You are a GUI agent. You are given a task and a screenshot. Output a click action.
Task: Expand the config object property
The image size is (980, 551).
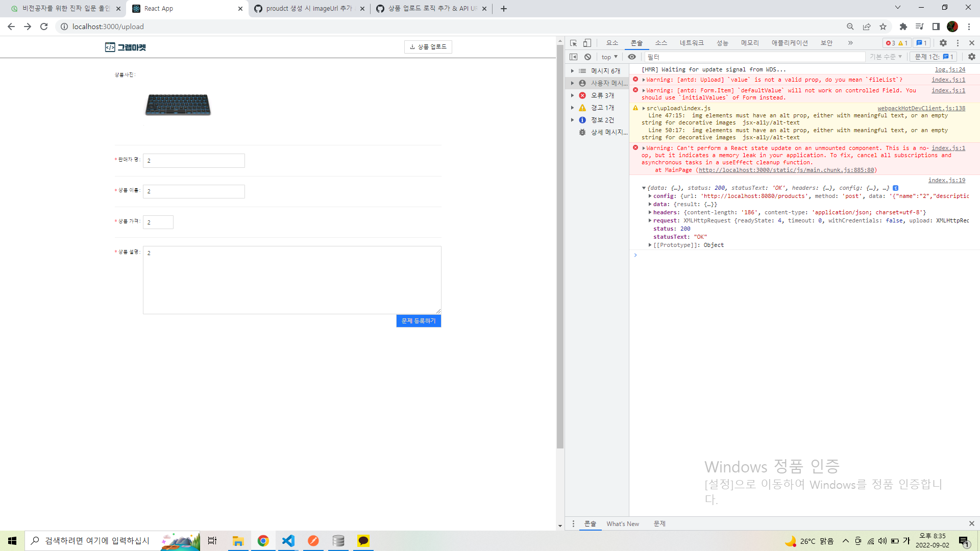pyautogui.click(x=650, y=196)
